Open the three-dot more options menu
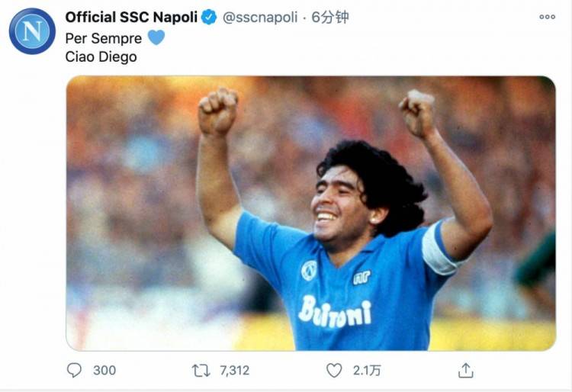The width and height of the screenshot is (572, 392). pyautogui.click(x=547, y=17)
